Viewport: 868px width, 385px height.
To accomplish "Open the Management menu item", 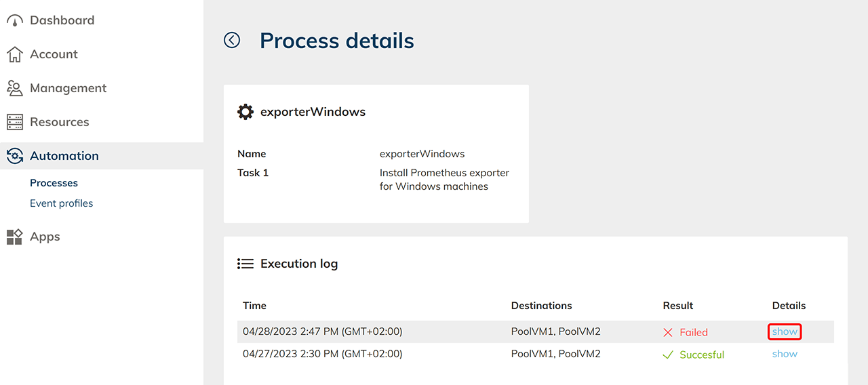I will click(x=68, y=88).
